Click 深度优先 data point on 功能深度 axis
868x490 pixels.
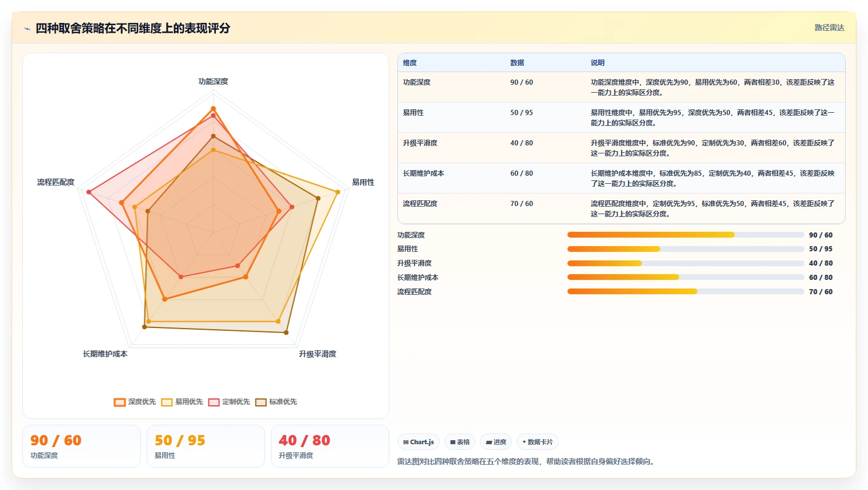(x=213, y=109)
